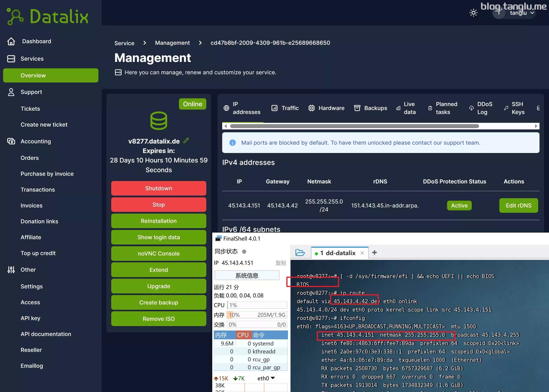
Task: Click the pencil icon to edit hostname
Action: (x=186, y=140)
